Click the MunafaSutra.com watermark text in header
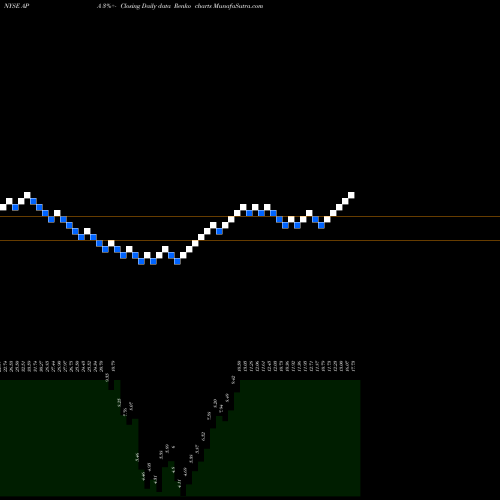500x500 pixels. click(238, 6)
